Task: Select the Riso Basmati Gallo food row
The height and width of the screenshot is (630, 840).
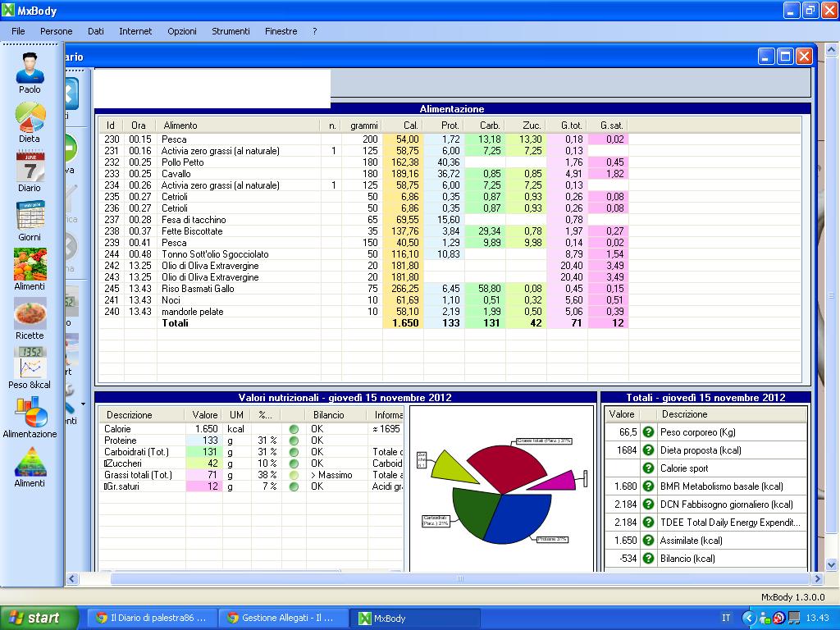Action: 198,289
